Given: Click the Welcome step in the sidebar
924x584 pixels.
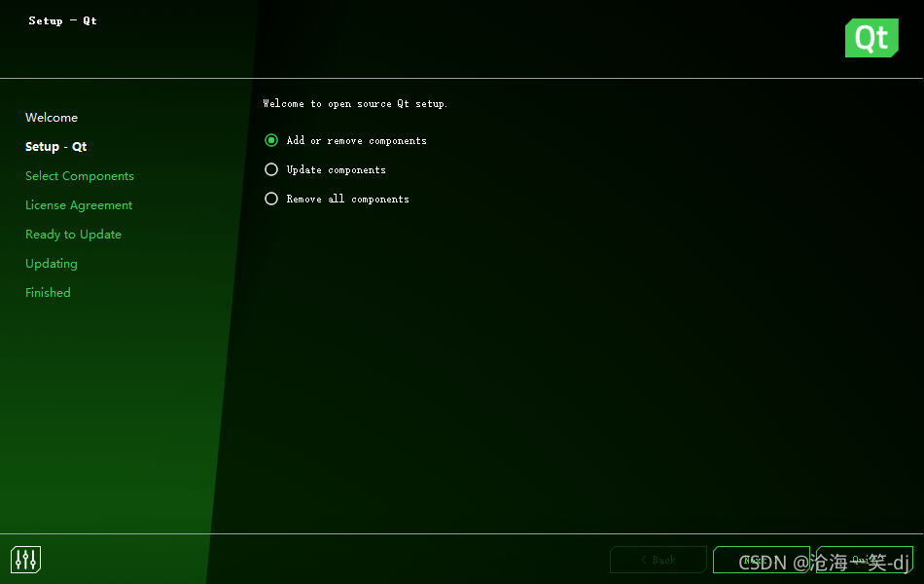Looking at the screenshot, I should coord(52,118).
